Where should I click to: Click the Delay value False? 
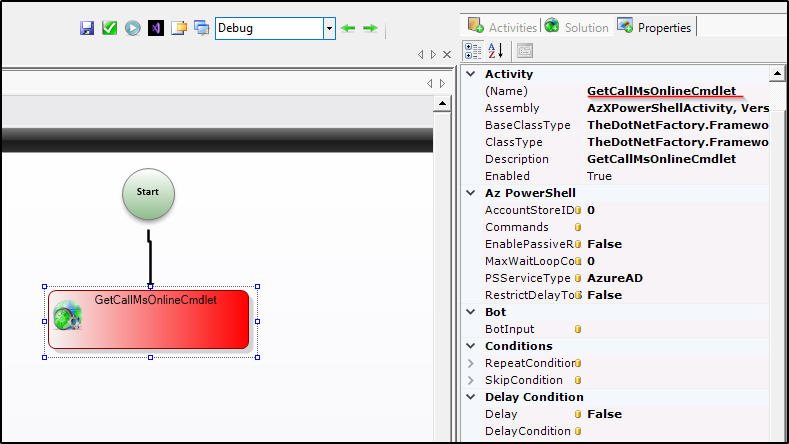604,414
